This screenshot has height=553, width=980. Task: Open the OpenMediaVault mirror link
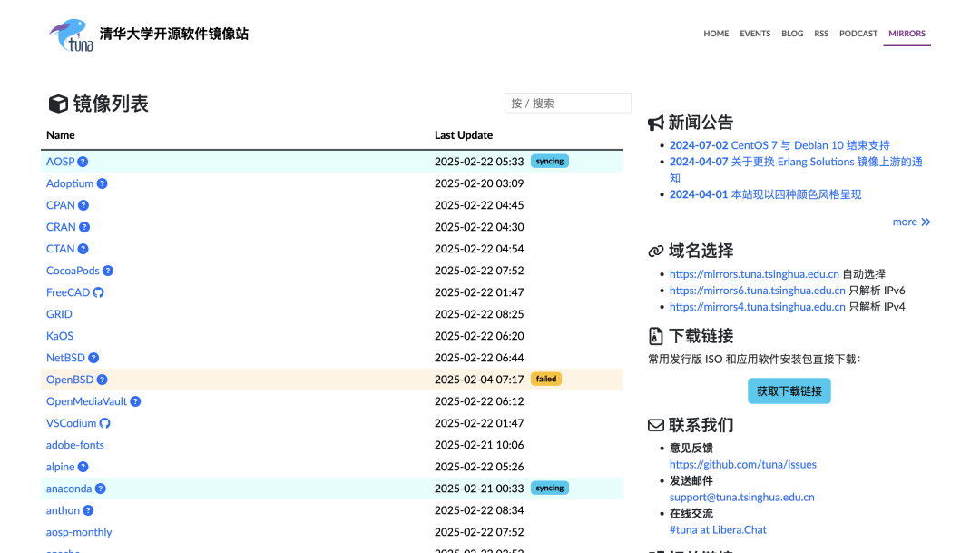[86, 401]
